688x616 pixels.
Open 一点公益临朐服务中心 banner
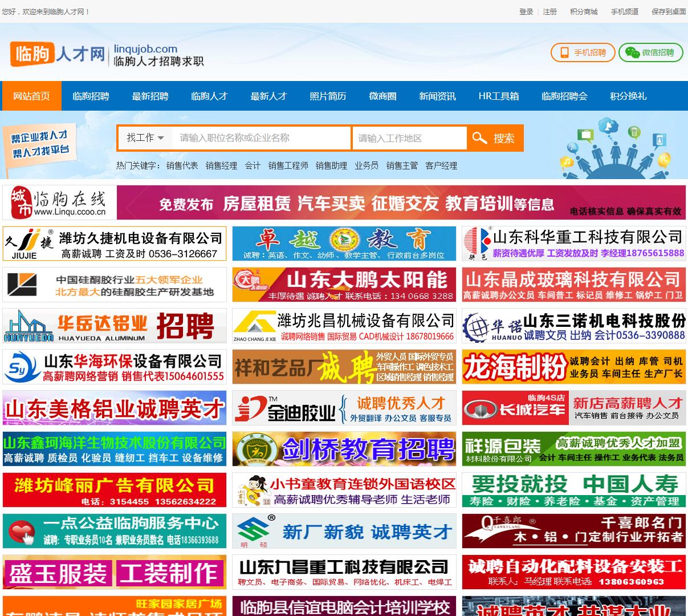click(115, 531)
